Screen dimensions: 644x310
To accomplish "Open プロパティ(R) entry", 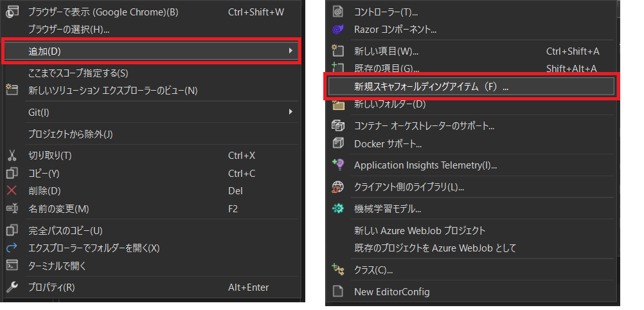I will click(x=51, y=287).
